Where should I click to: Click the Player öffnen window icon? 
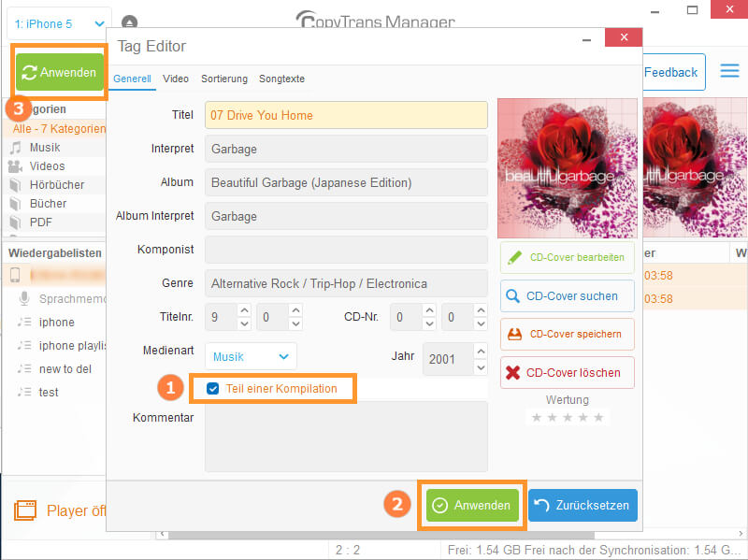(25, 510)
